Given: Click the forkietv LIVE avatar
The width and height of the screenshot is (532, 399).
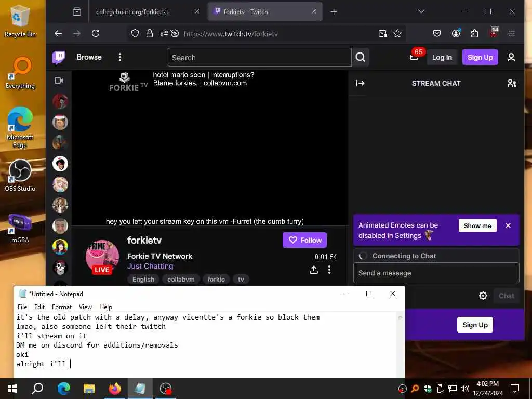Looking at the screenshot, I should click(102, 257).
